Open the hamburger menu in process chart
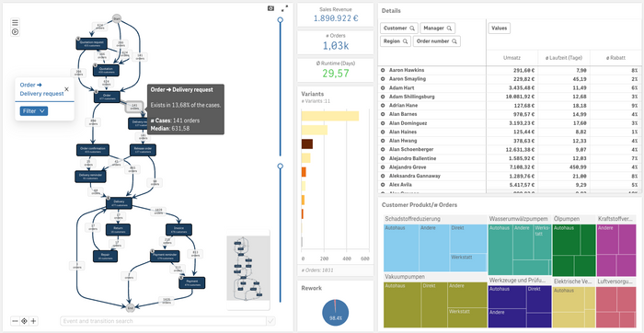This screenshot has width=644, height=333. click(x=16, y=23)
